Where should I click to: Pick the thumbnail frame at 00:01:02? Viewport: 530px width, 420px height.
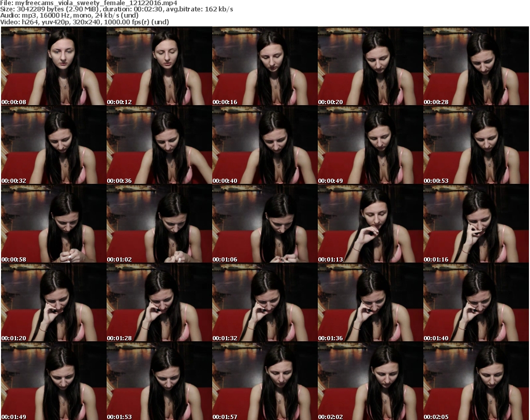pyautogui.click(x=159, y=224)
